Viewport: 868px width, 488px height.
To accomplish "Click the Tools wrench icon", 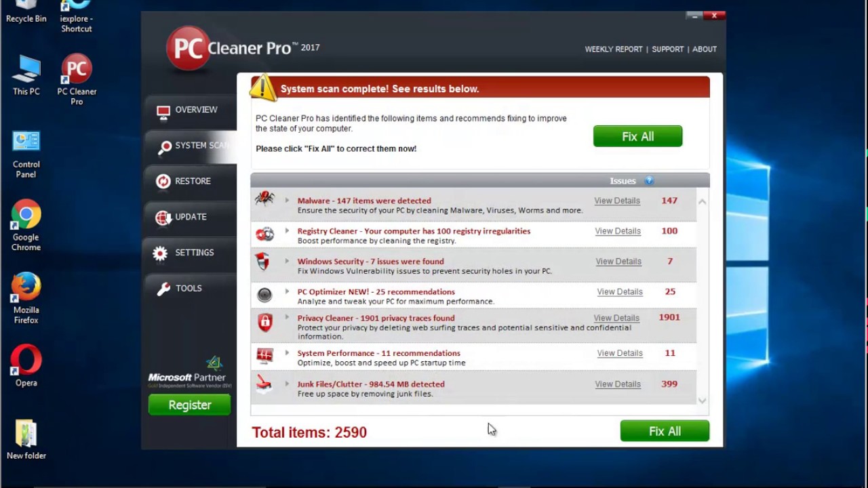I will pyautogui.click(x=163, y=289).
